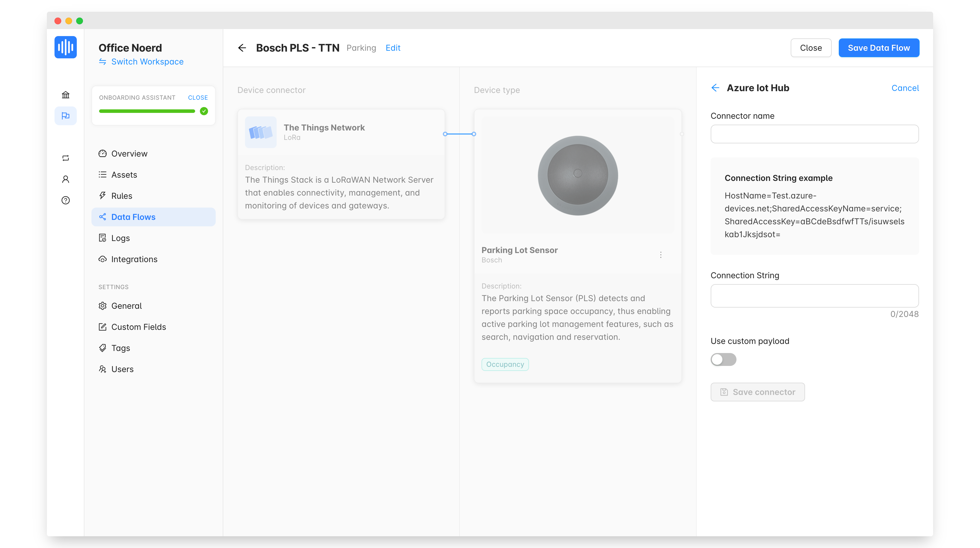The width and height of the screenshot is (980, 548).
Task: Click the connector node on The Things Network card
Action: pos(445,134)
